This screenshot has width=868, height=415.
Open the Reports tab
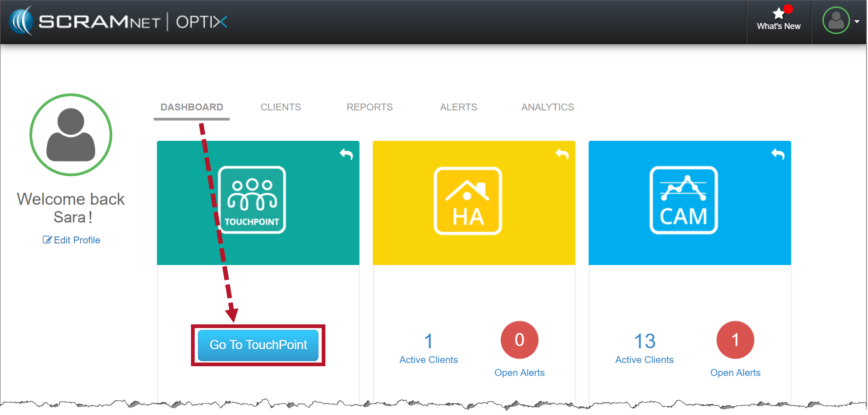[x=369, y=107]
